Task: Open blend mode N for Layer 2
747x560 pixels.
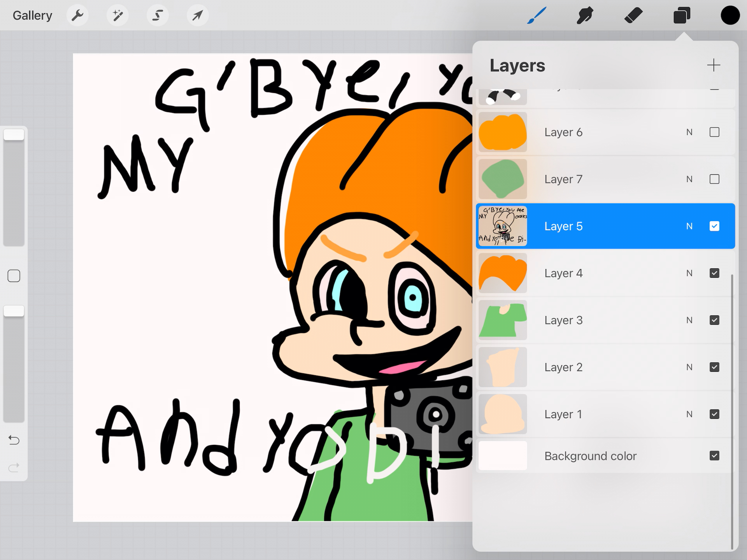Action: [689, 367]
